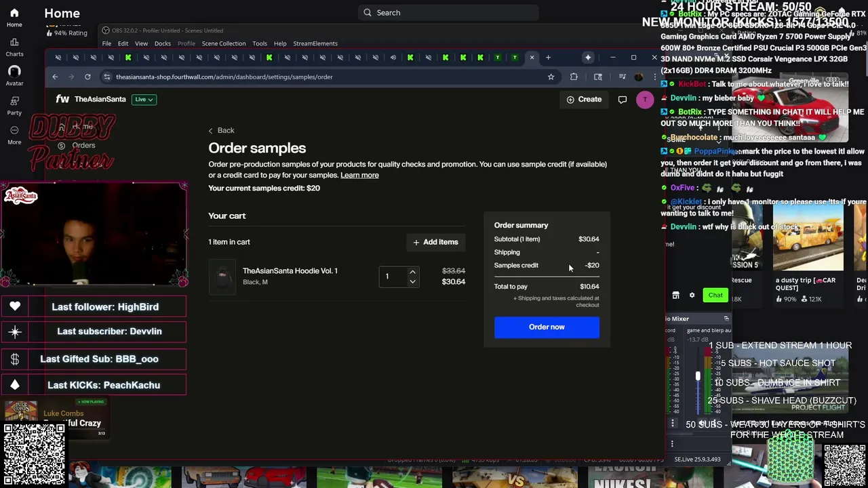This screenshot has height=488, width=868.
Task: Click TheAsianSanta Hoodie Vol. 1 name
Action: [290, 270]
